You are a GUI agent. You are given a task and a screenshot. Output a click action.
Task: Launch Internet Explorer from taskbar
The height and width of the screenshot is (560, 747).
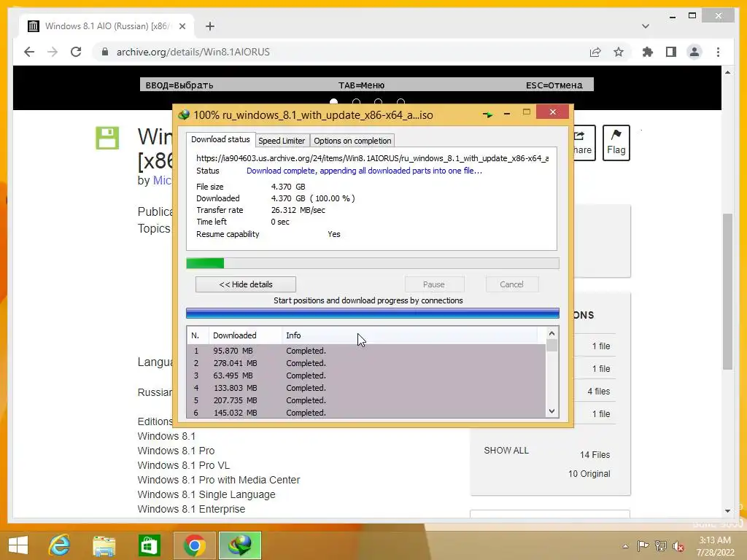(59, 545)
